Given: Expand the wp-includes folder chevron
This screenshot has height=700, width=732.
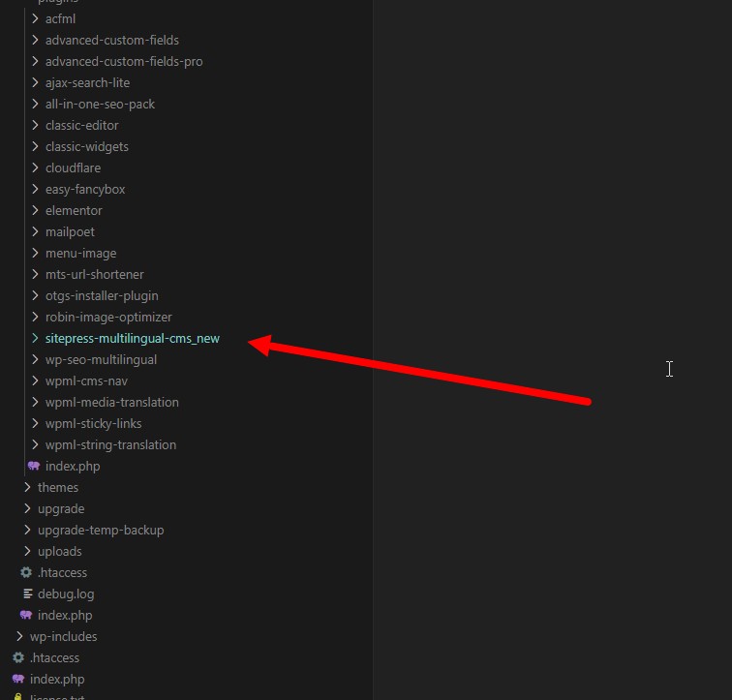Looking at the screenshot, I should [19, 636].
